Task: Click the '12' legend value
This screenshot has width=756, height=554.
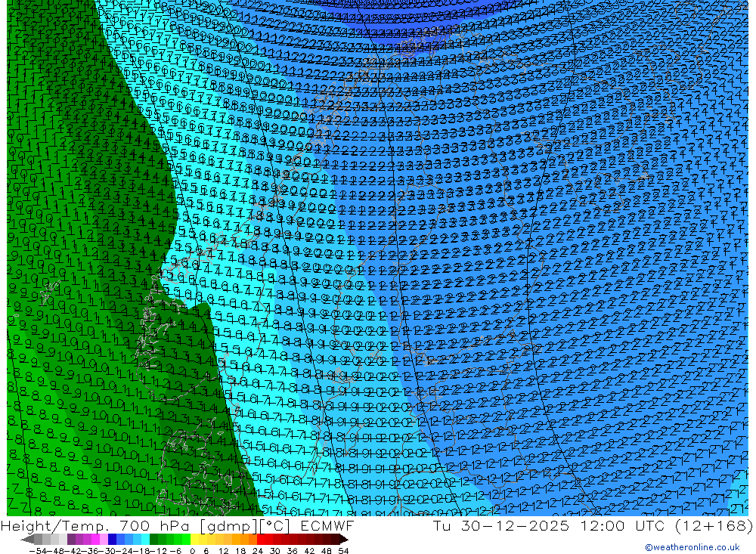Action: click(x=224, y=551)
